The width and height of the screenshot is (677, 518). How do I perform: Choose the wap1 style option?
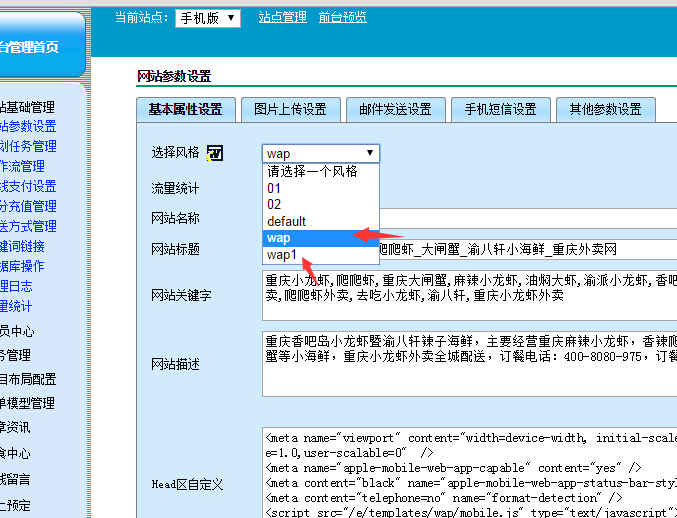click(x=321, y=255)
